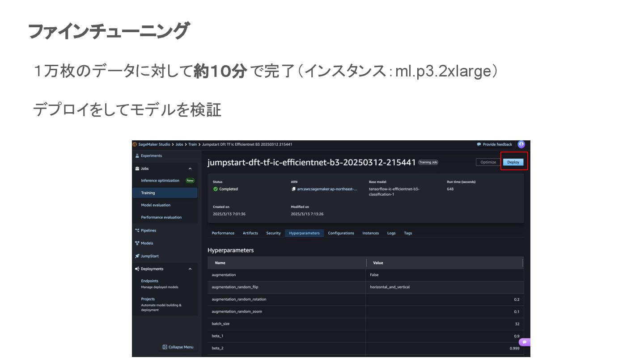
Task: Click the run time value 648
Action: point(450,189)
